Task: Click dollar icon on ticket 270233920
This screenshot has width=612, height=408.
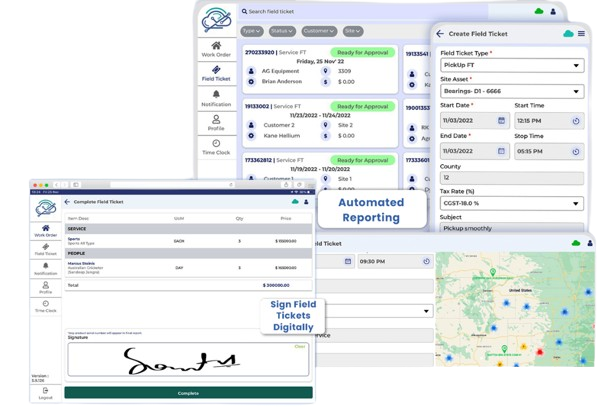Action: point(325,82)
